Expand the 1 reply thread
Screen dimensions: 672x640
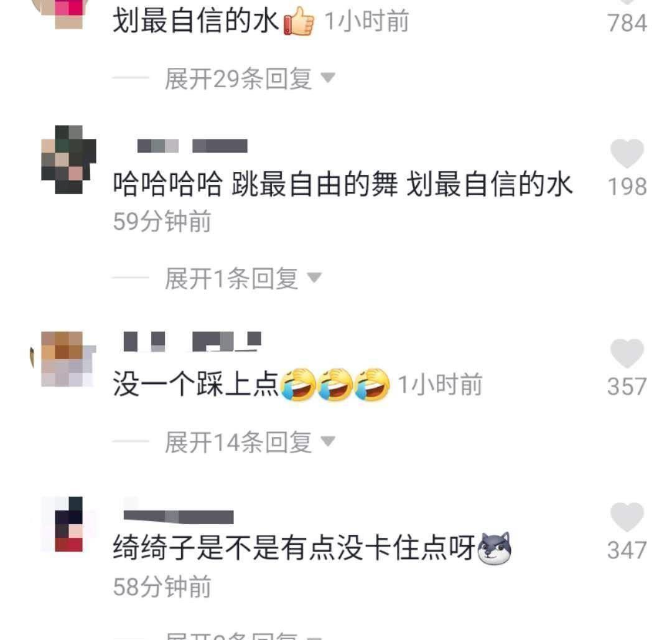pyautogui.click(x=243, y=279)
